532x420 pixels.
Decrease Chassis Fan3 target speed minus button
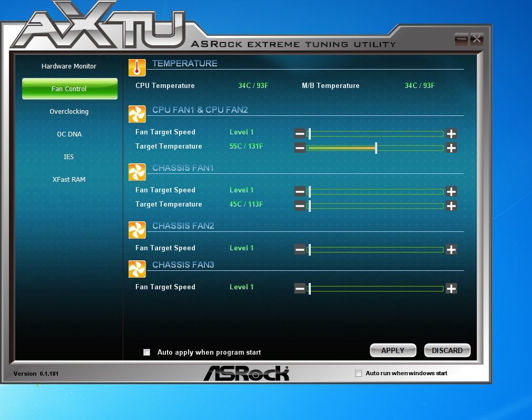(x=300, y=289)
